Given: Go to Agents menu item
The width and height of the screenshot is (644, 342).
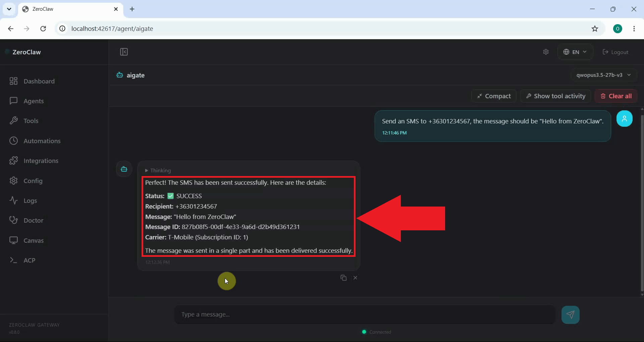Looking at the screenshot, I should pyautogui.click(x=34, y=101).
